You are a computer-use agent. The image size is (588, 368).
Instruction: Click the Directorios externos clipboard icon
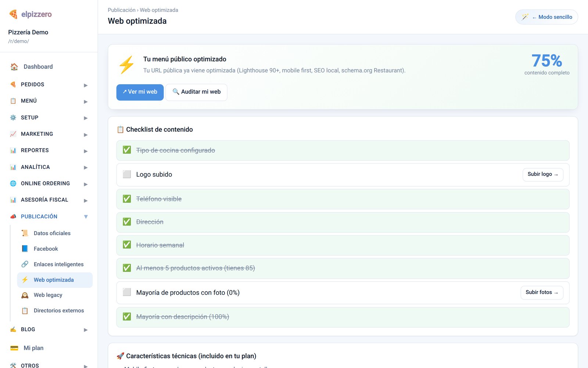[25, 311]
